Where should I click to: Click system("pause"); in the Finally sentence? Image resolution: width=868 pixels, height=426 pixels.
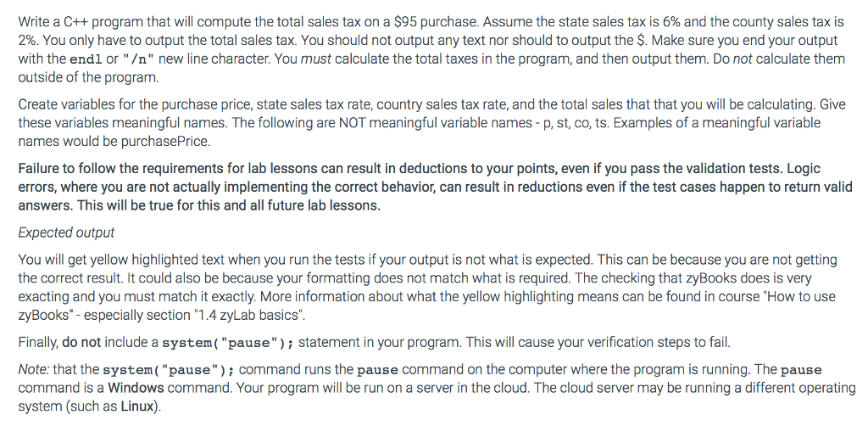coord(228,342)
